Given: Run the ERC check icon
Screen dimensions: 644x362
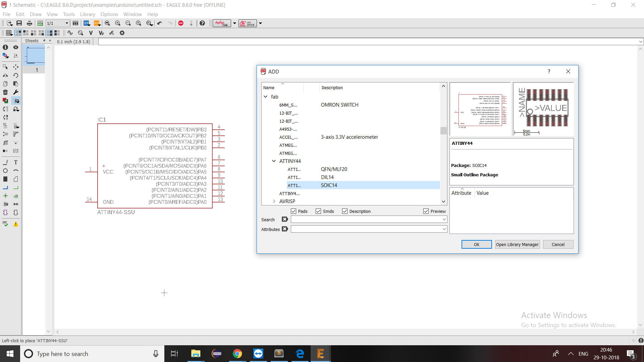Looking at the screenshot, I should pos(5,224).
